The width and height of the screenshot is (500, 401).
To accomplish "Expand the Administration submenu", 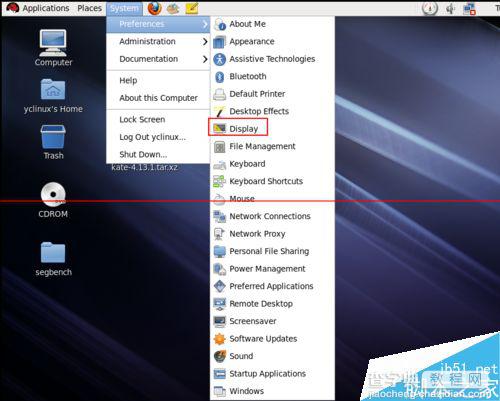I will (158, 41).
